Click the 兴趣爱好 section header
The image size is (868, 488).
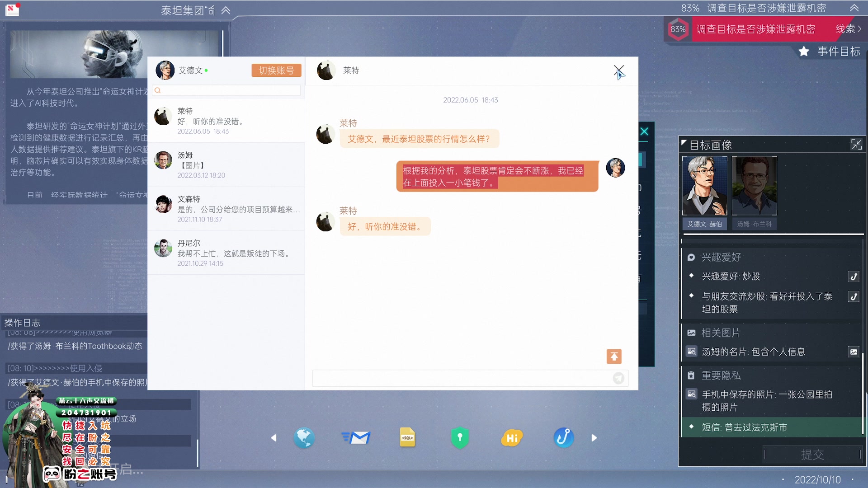[721, 257]
